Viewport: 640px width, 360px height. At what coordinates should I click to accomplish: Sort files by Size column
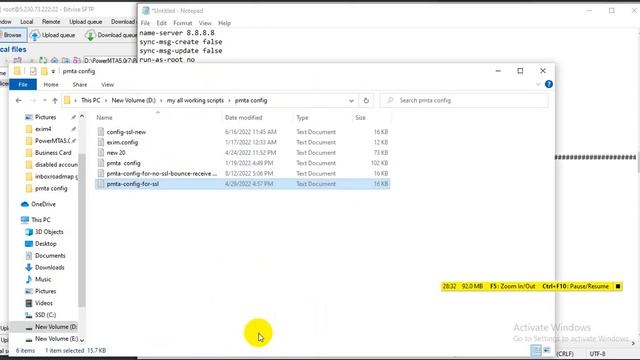click(x=360, y=118)
